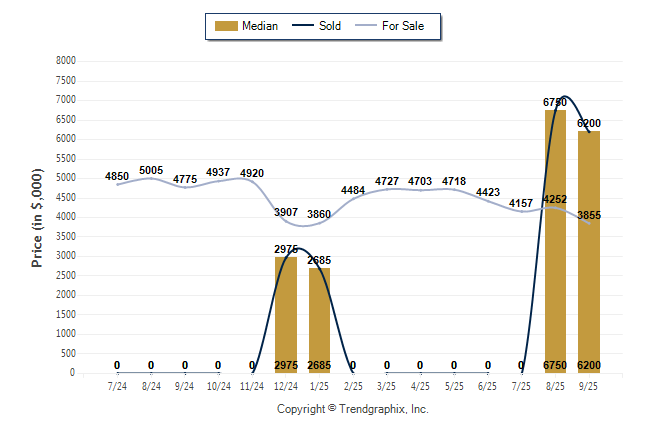Viewport: 646px width, 434px height.
Task: Click the 4157 For Sale data label
Action: 521,203
